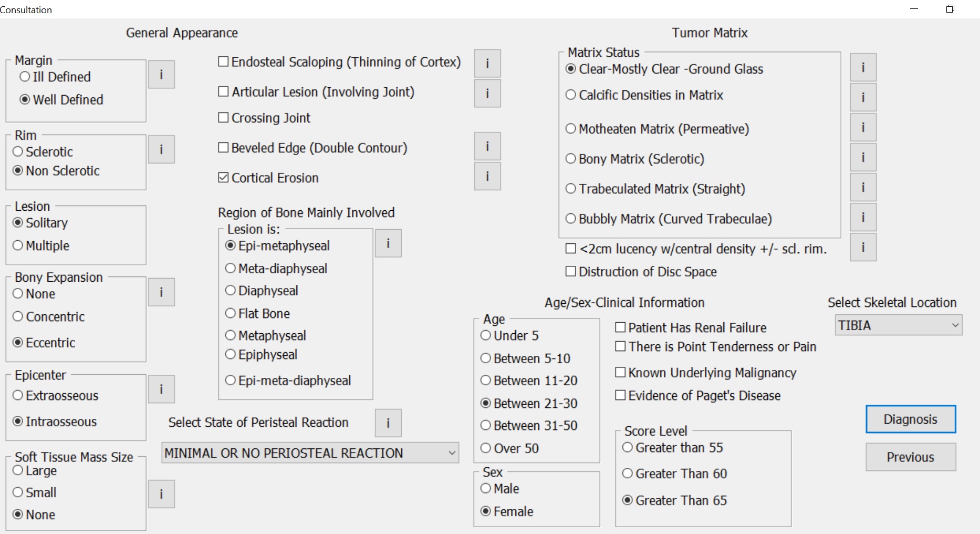Viewport: 980px width, 534px height.
Task: Show info for Bubbly Matrix option
Action: pyautogui.click(x=863, y=217)
